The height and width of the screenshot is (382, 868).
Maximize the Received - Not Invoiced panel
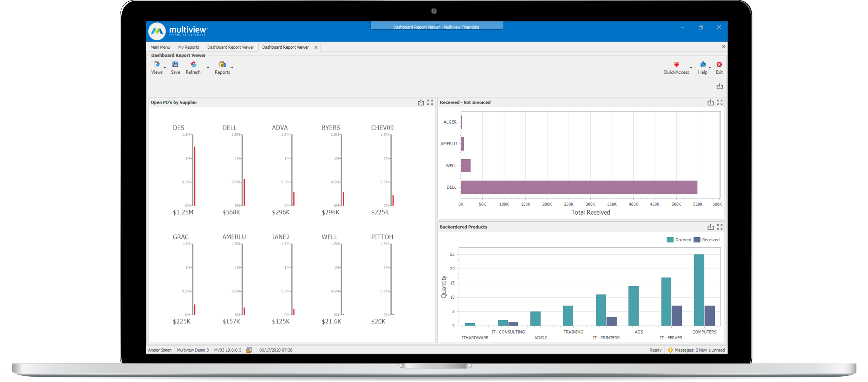point(720,103)
